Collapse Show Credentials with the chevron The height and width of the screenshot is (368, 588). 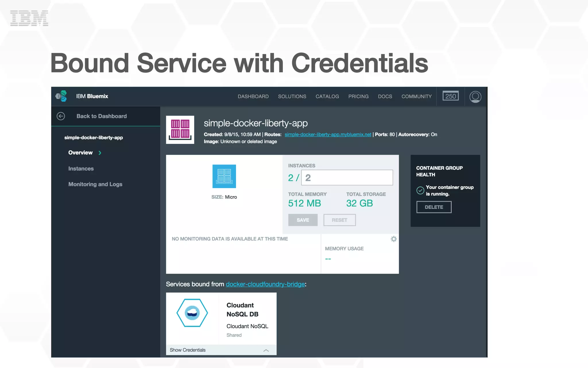(x=266, y=350)
